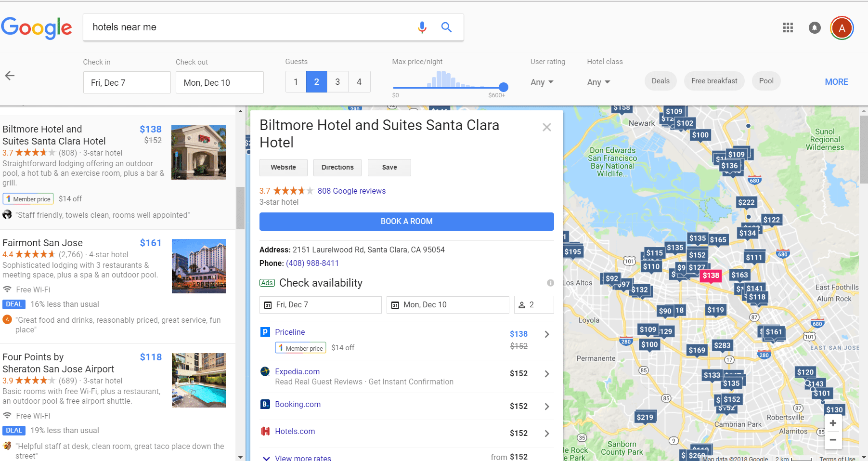Open the Priceline link

pyautogui.click(x=290, y=332)
